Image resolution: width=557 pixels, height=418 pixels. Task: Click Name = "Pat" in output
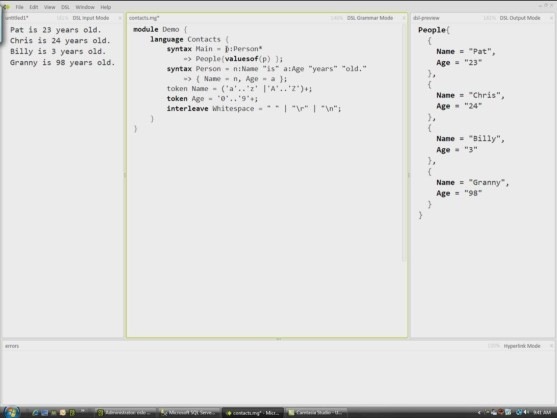[466, 51]
